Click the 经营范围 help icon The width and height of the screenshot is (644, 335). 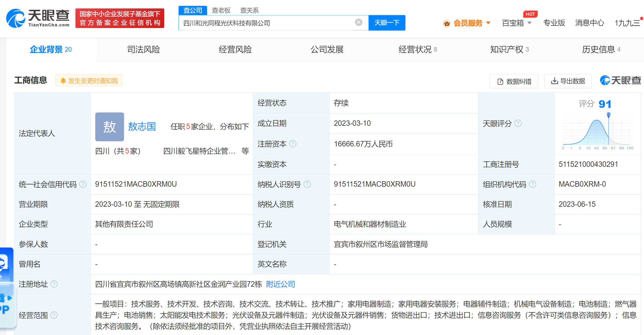tap(54, 315)
